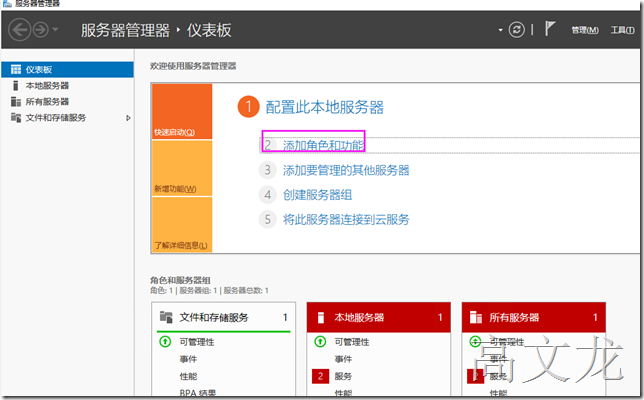
Task: Click the 所有服务器 sidebar icon
Action: pyautogui.click(x=16, y=101)
